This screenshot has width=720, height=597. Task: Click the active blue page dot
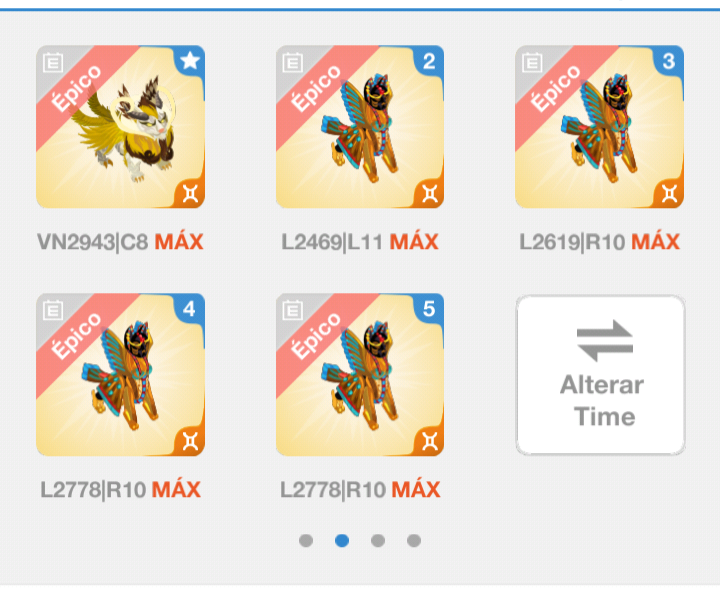pyautogui.click(x=342, y=541)
